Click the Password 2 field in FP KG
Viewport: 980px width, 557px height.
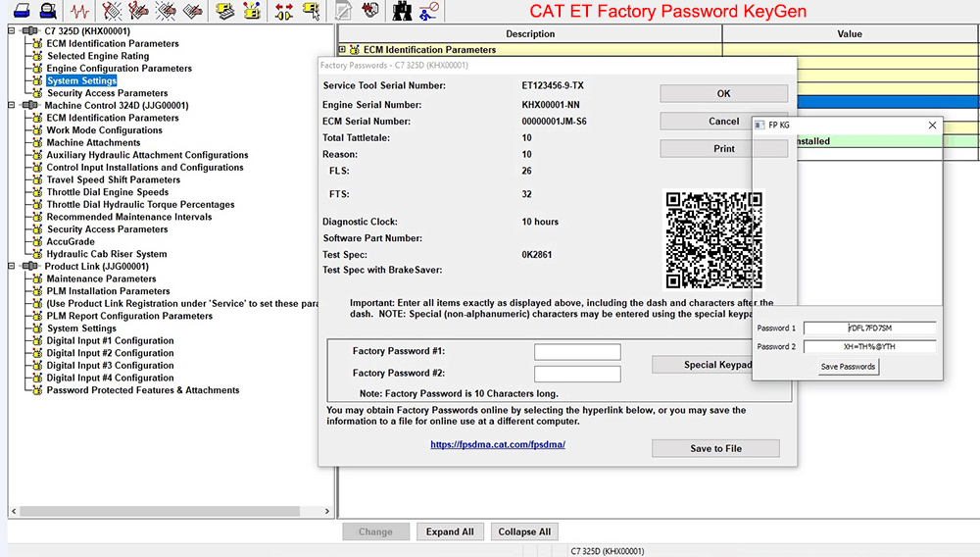870,346
